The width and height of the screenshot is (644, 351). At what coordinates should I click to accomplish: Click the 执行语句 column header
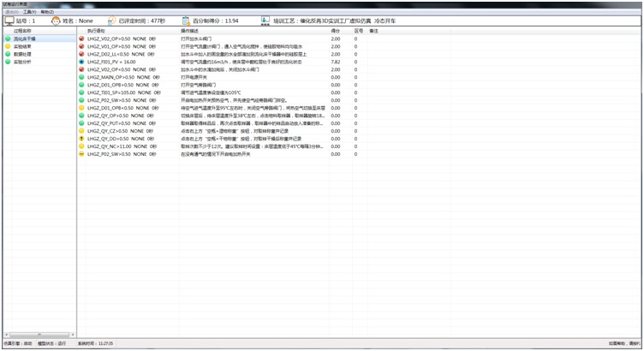tap(96, 31)
